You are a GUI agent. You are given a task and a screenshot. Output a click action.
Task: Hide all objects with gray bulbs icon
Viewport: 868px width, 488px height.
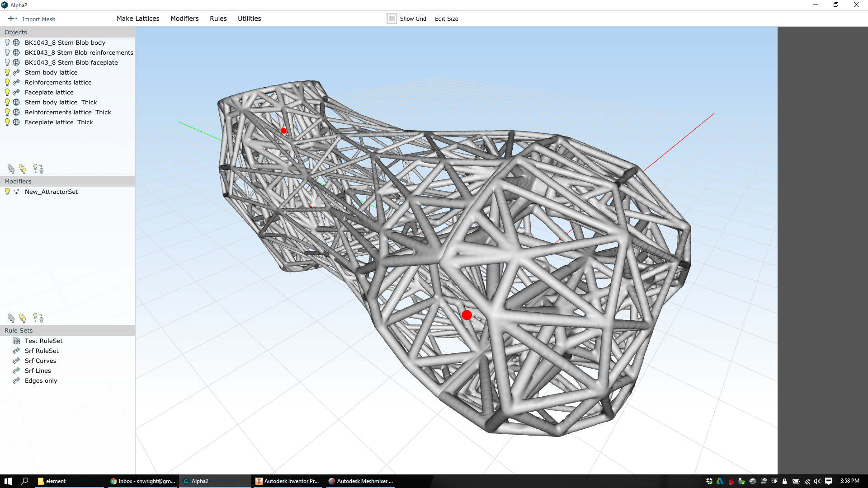tap(11, 169)
